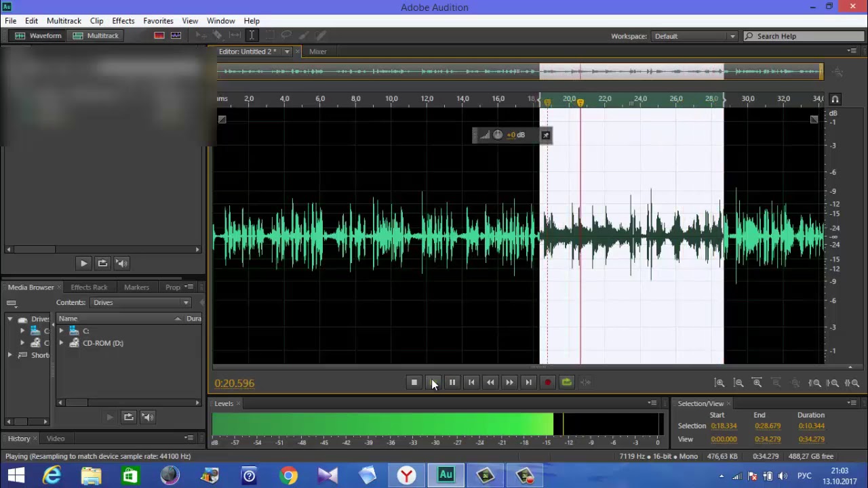Viewport: 868px width, 488px height.
Task: Move playhead to next marker
Action: [528, 382]
